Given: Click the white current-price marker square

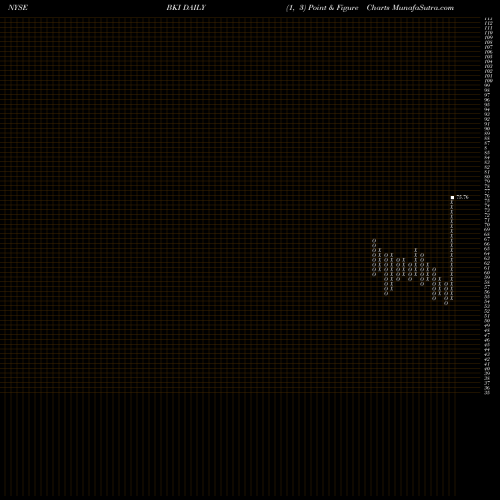Looking at the screenshot, I should [452, 197].
